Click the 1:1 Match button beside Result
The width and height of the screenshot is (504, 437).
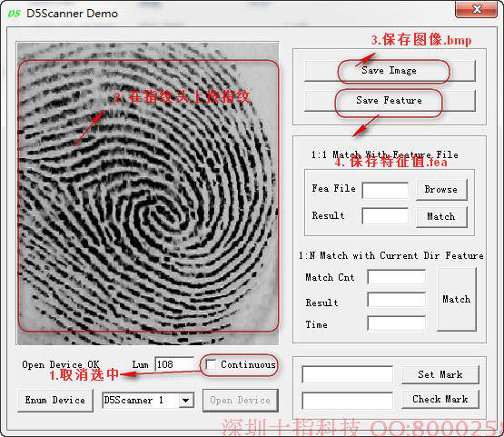click(x=441, y=217)
